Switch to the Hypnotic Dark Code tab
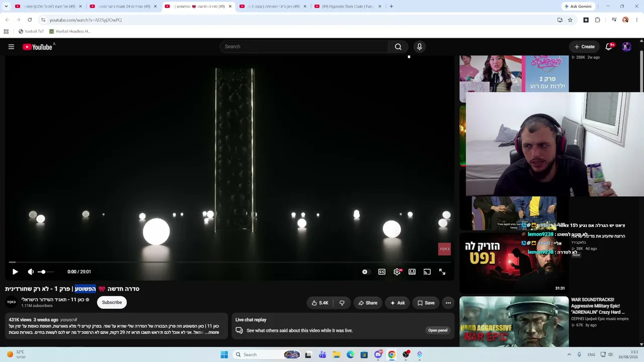 pyautogui.click(x=348, y=7)
